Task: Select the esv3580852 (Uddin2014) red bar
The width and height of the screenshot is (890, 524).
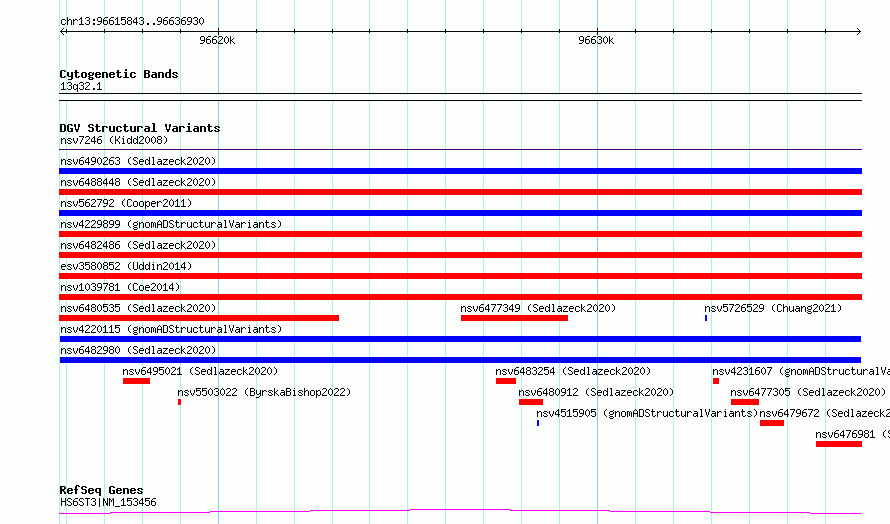Action: coord(460,276)
